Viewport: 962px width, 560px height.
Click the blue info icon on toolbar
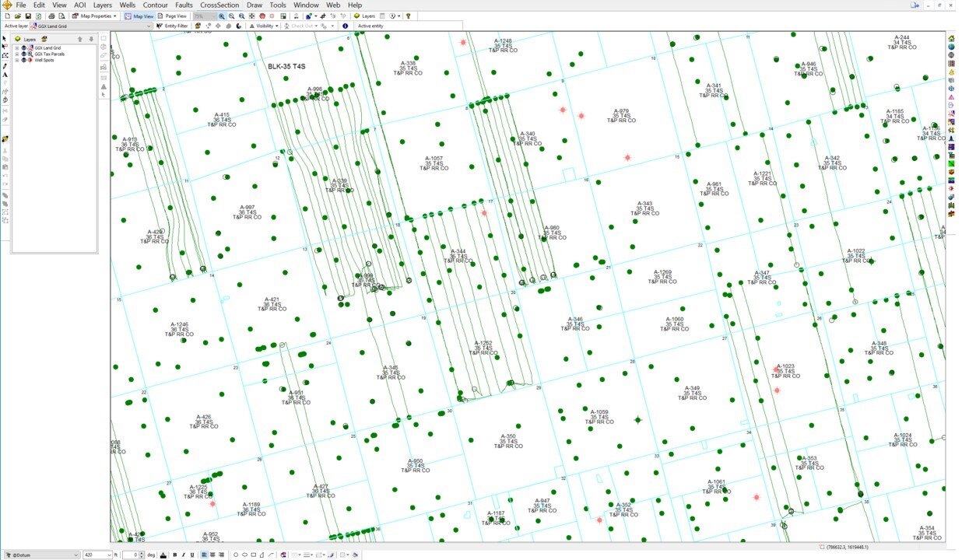tap(346, 26)
